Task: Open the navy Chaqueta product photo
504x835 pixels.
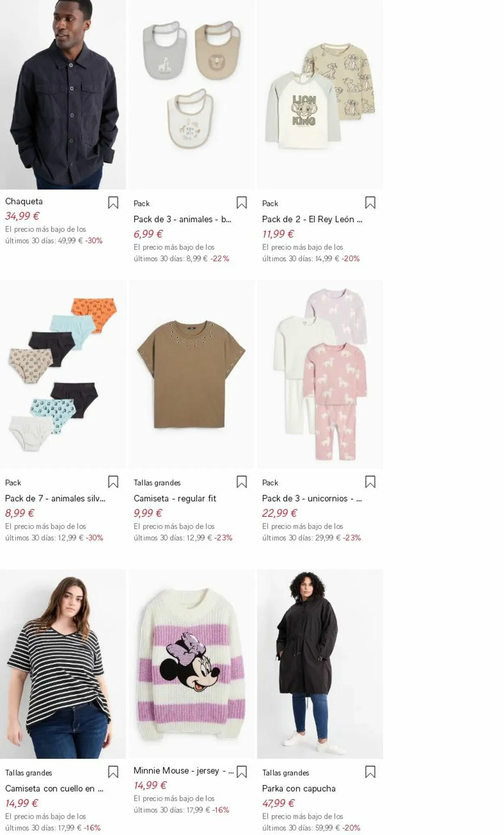Action: [63, 94]
